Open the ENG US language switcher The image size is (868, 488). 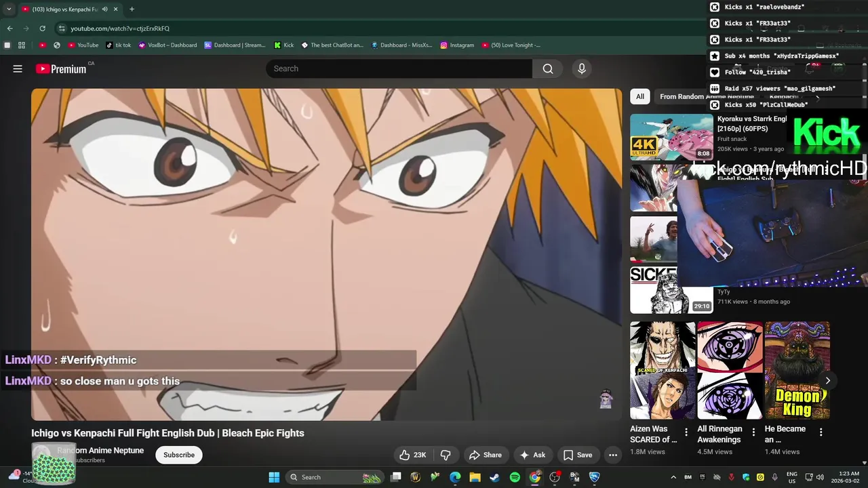click(792, 477)
